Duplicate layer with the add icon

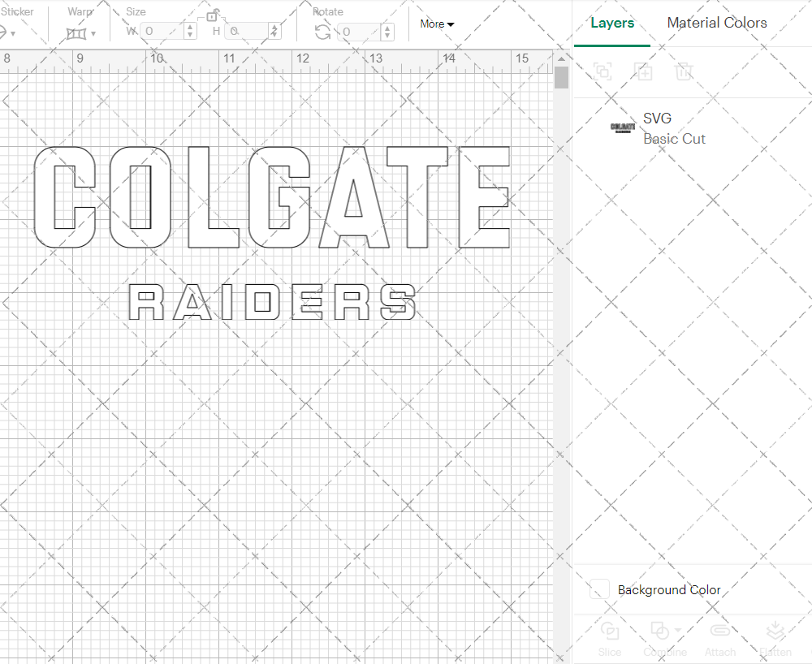coord(644,71)
